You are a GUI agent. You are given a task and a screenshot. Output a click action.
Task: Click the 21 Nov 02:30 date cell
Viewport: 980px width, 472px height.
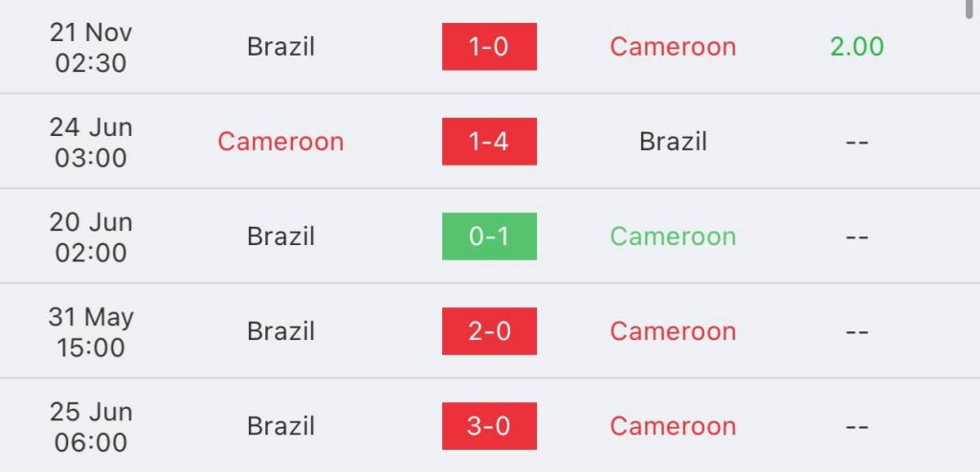coord(91,47)
